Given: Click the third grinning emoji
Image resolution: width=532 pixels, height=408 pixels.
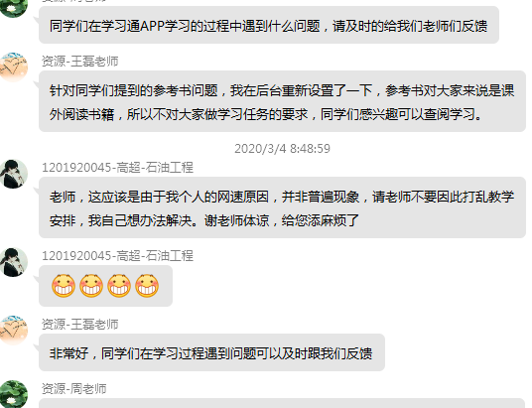Looking at the screenshot, I should 119,286.
